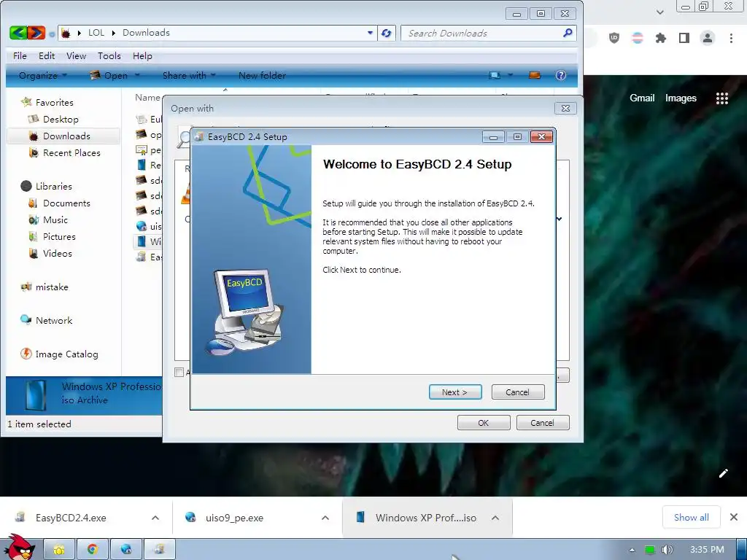This screenshot has width=747, height=560.
Task: Open the Tools menu
Action: (x=109, y=55)
